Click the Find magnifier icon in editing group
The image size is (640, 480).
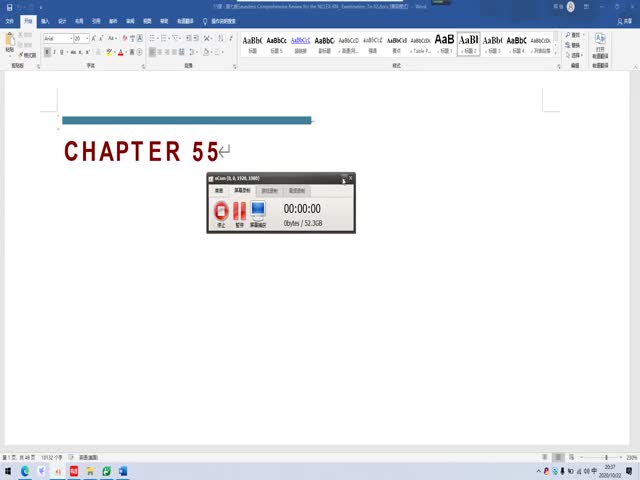click(x=566, y=35)
